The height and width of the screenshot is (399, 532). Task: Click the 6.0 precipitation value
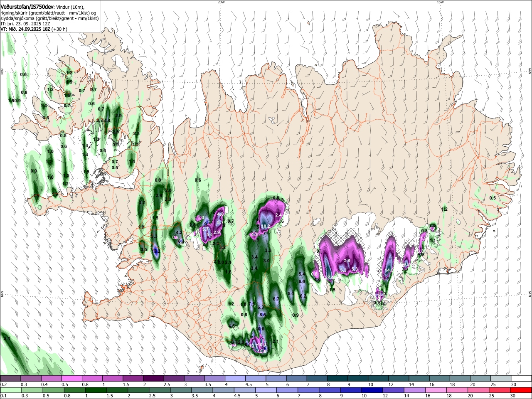(302, 281)
